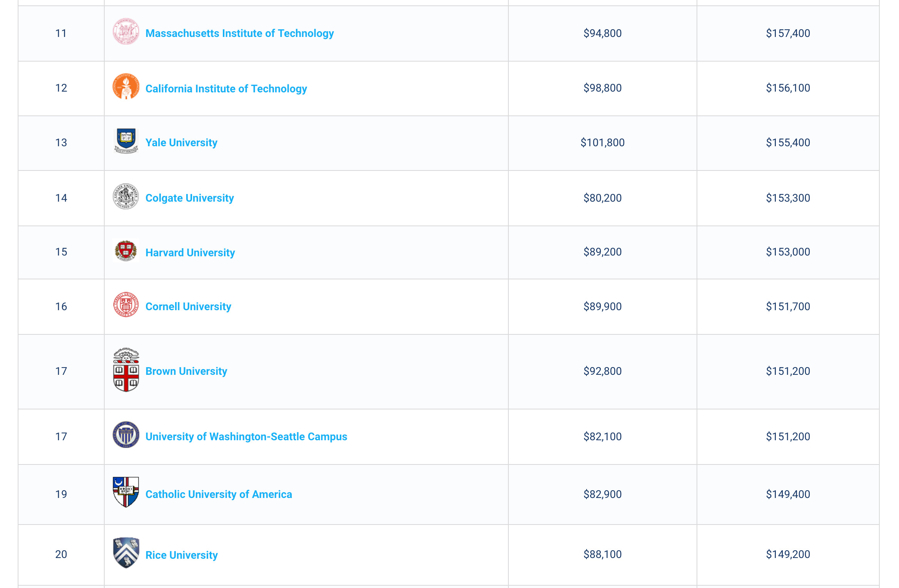Image resolution: width=899 pixels, height=588 pixels.
Task: Click the Yale University shield logo
Action: point(126,141)
